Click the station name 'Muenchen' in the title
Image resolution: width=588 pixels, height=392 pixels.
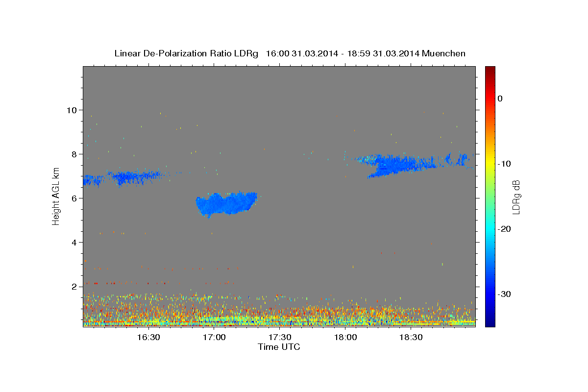pyautogui.click(x=444, y=53)
